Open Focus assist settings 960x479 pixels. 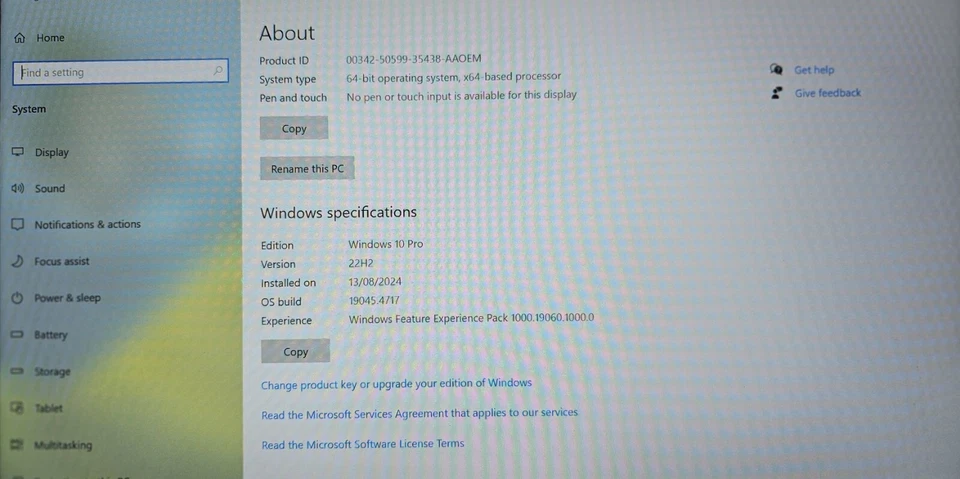coord(62,262)
